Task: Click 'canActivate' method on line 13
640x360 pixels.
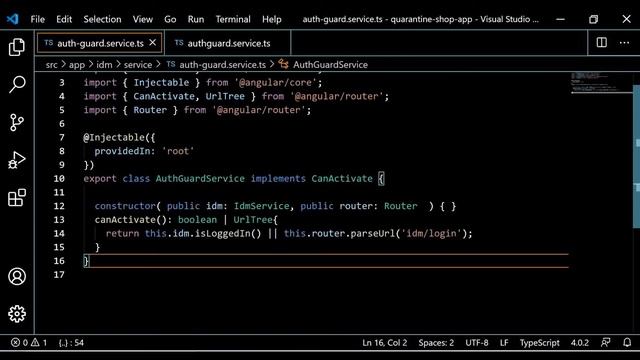Action: click(125, 220)
